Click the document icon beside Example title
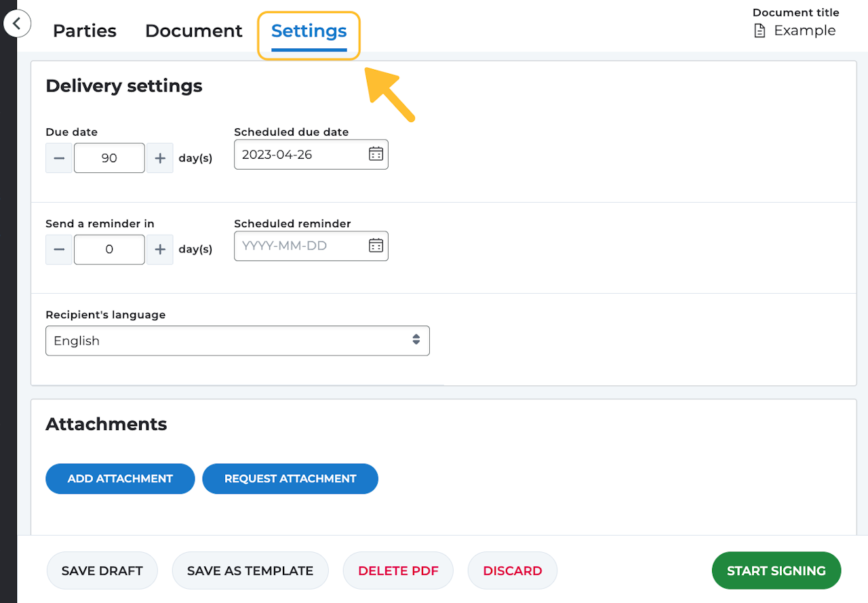The width and height of the screenshot is (868, 603). coord(760,31)
